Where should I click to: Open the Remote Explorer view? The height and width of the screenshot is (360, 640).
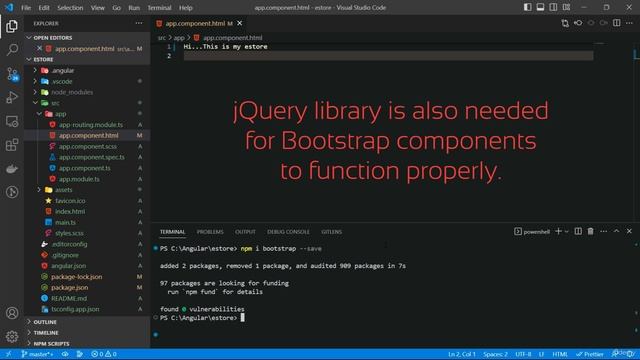(x=12, y=121)
